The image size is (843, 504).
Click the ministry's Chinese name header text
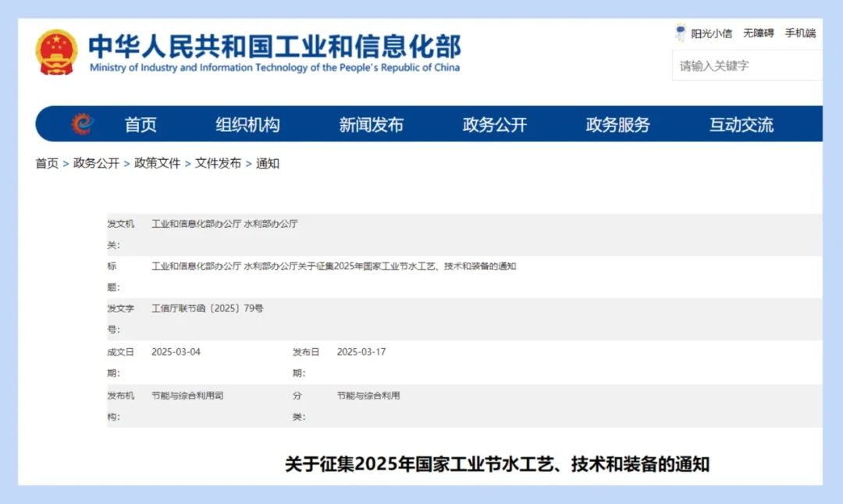(274, 45)
